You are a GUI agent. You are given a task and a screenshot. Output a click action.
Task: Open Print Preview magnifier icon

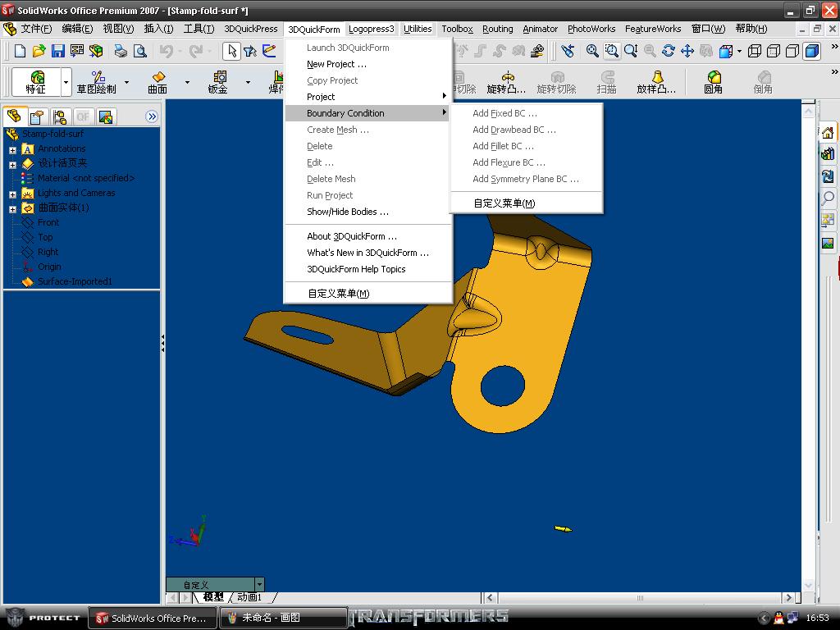pos(140,51)
